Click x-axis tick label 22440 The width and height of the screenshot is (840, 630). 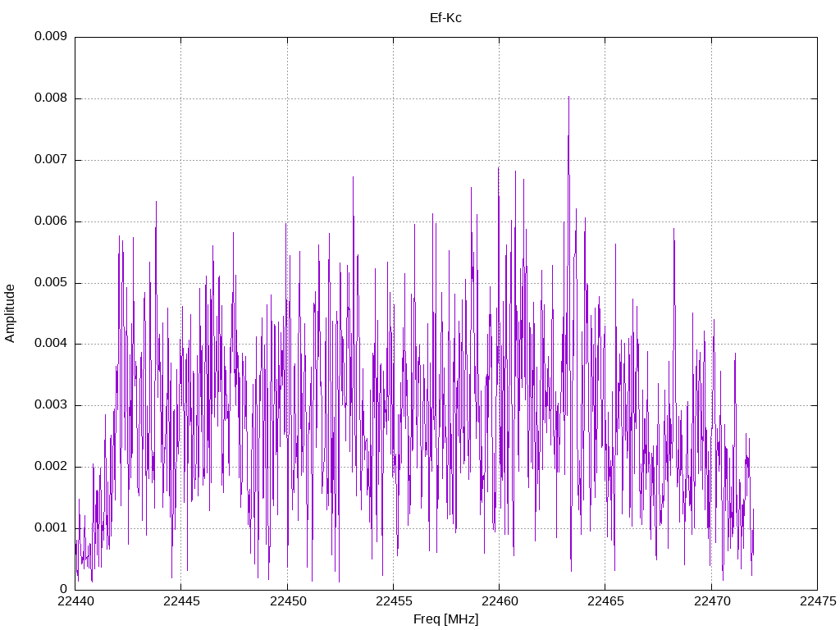75,601
